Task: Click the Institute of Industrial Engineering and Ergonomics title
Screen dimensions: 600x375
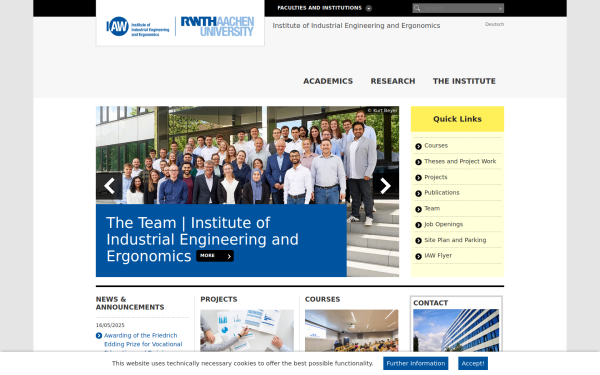Action: coord(356,26)
